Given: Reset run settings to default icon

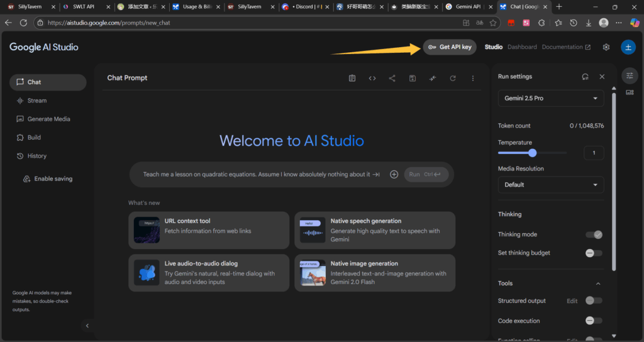Looking at the screenshot, I should click(x=585, y=77).
